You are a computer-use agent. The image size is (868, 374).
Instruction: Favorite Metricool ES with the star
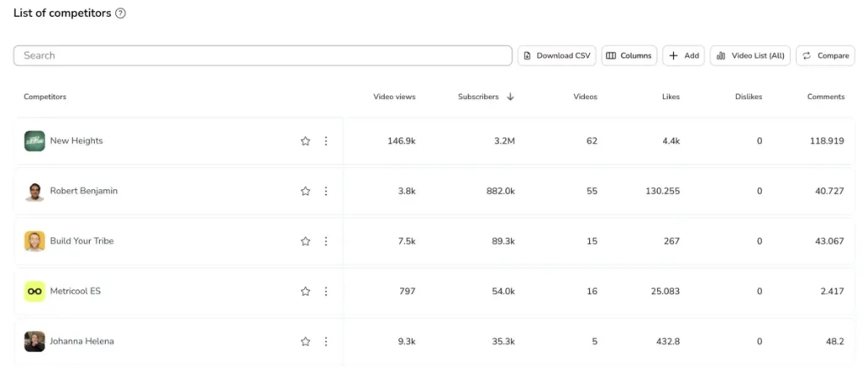click(x=305, y=292)
